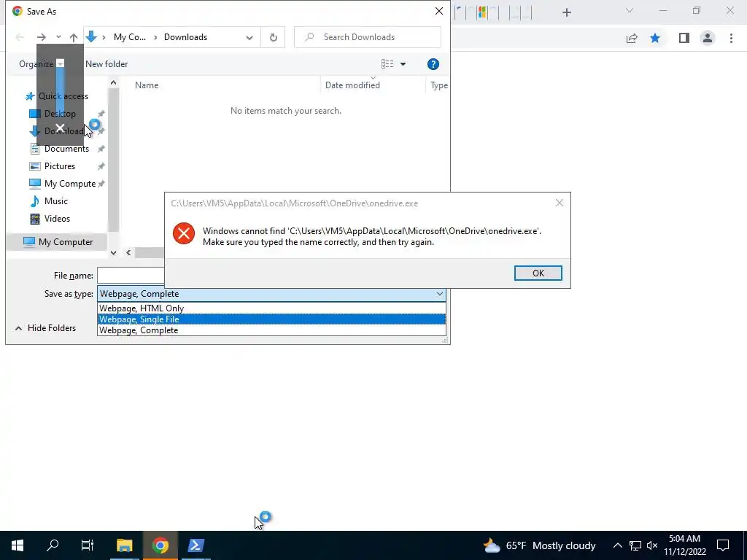Open weather widget 65°F Mostly cloudy
The width and height of the screenshot is (747, 560).
pyautogui.click(x=539, y=545)
